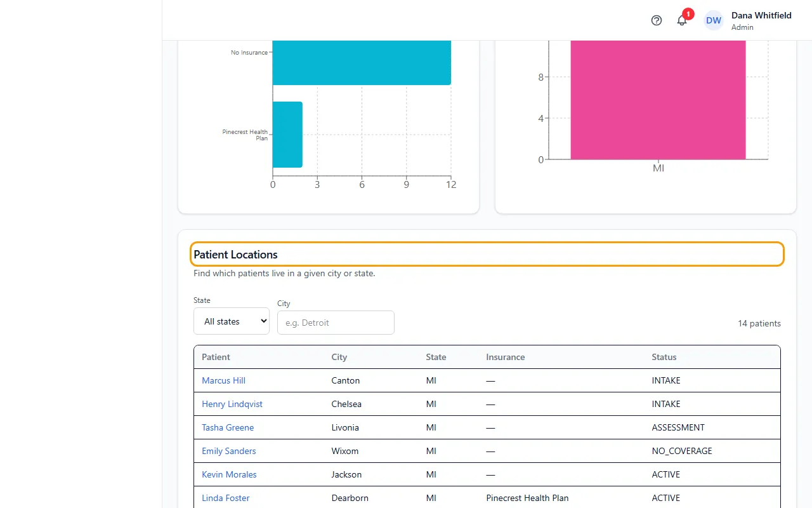Click the Dana Whitfield user name

(x=761, y=15)
